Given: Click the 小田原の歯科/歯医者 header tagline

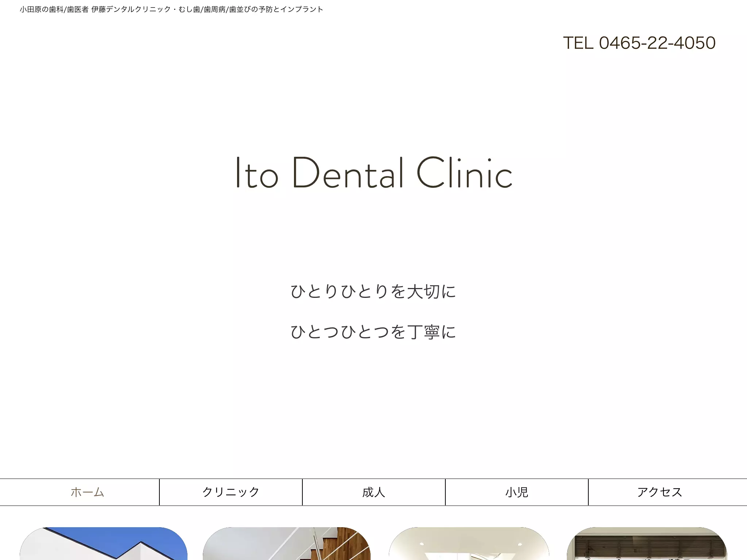Looking at the screenshot, I should [171, 9].
